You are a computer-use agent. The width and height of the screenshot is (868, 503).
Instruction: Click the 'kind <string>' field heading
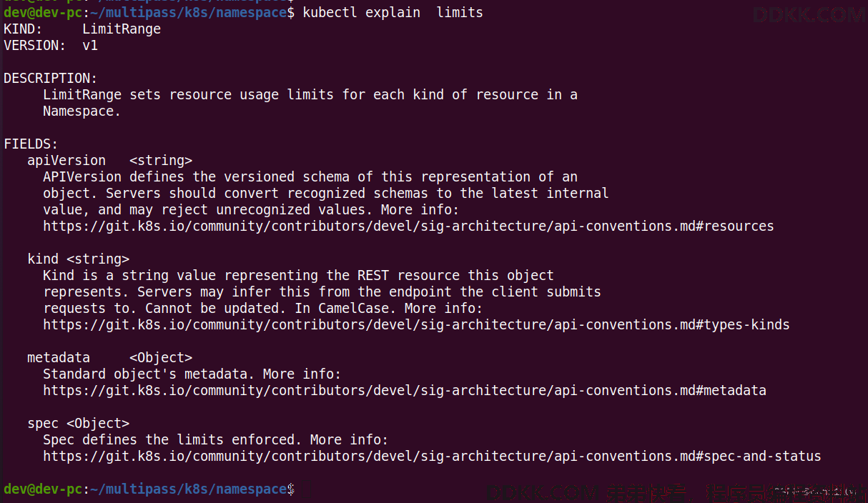click(79, 259)
